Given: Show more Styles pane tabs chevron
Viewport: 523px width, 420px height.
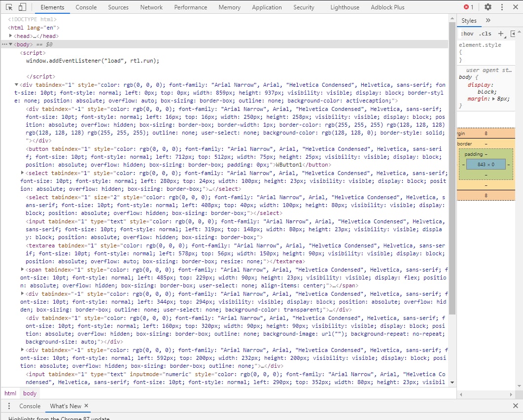Looking at the screenshot, I should coord(488,20).
